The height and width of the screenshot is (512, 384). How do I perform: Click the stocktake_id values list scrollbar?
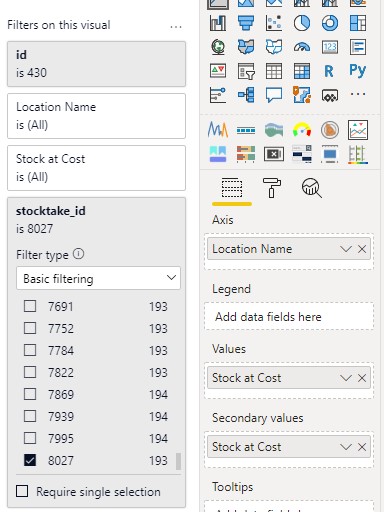(x=178, y=461)
